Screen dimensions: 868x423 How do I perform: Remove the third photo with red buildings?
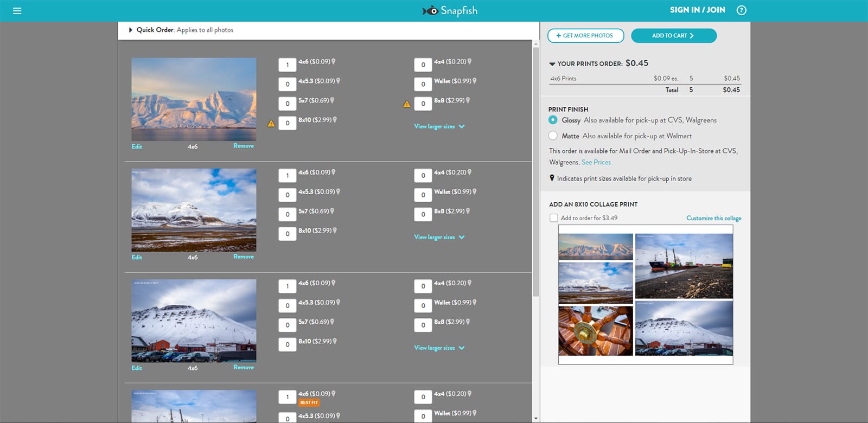tap(244, 367)
